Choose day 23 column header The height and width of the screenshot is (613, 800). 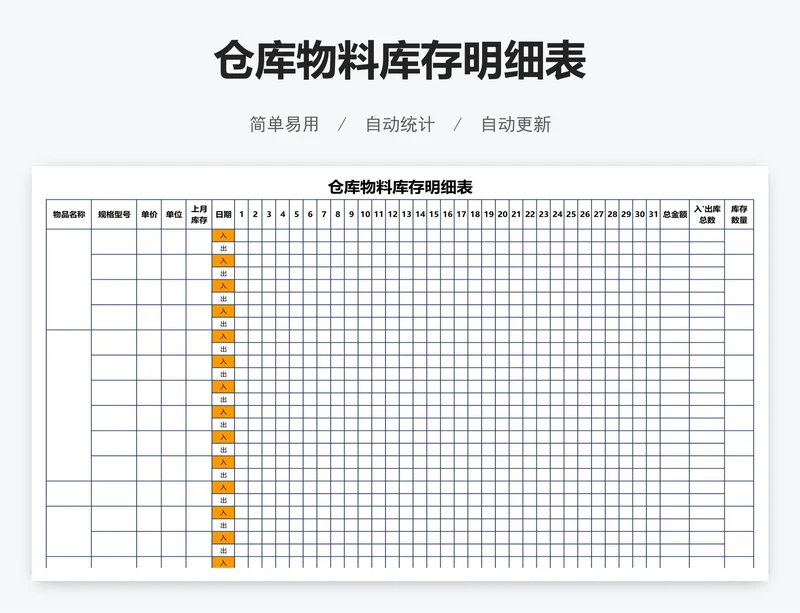[x=544, y=214]
